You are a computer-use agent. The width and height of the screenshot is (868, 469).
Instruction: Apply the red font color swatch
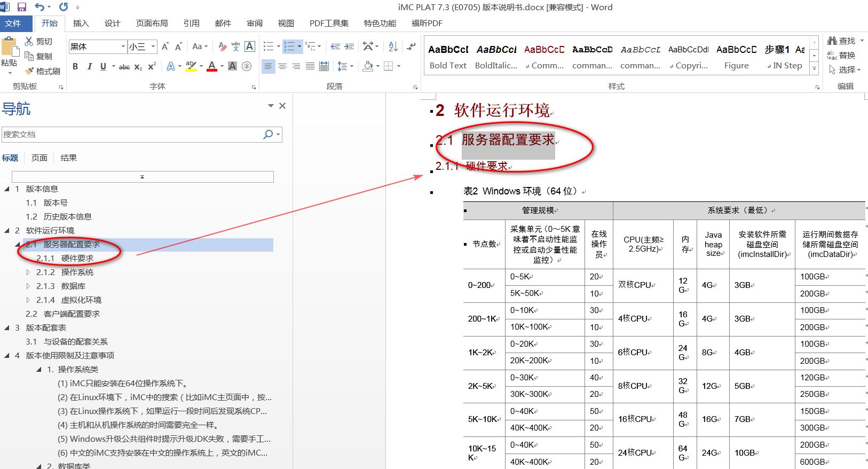212,67
